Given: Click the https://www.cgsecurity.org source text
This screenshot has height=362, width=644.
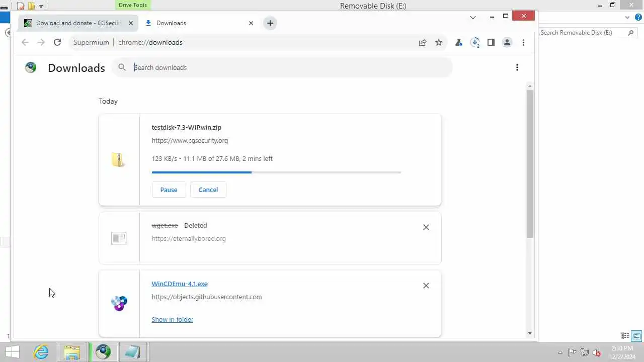Looking at the screenshot, I should tap(190, 140).
